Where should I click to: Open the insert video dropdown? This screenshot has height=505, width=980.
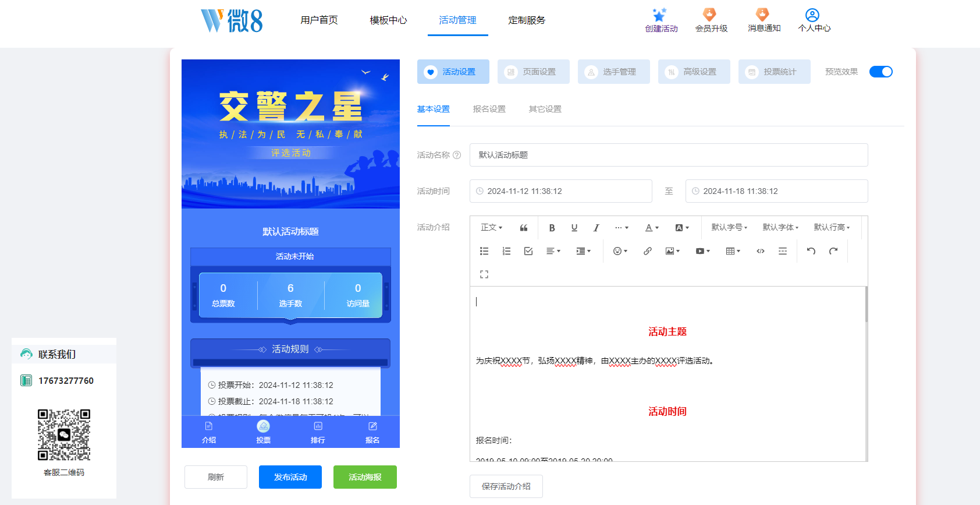[x=703, y=251]
